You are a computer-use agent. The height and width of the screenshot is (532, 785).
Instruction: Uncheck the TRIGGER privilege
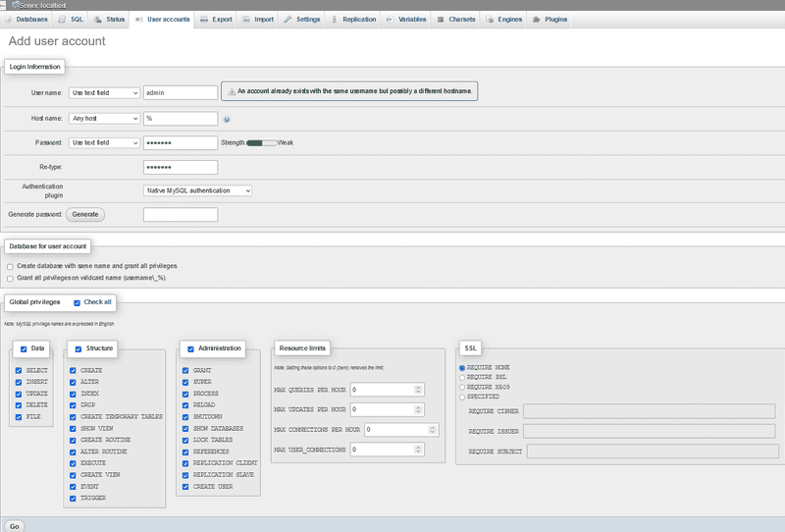click(73, 499)
